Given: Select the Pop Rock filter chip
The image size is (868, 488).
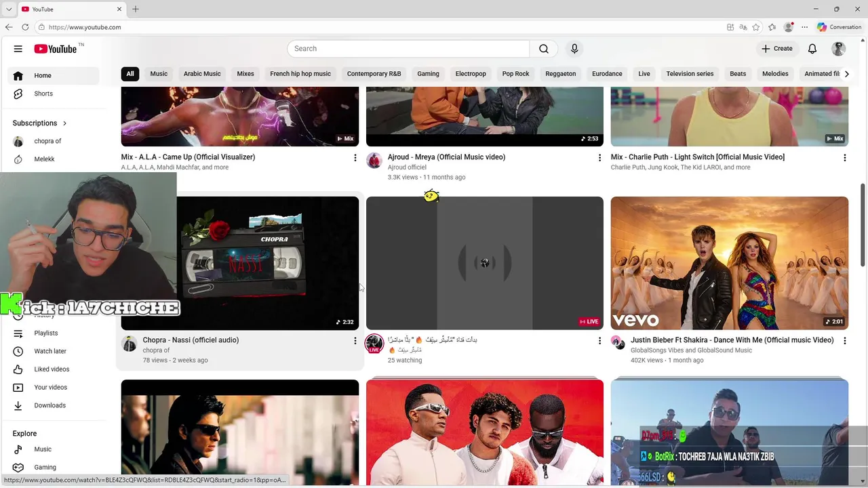Looking at the screenshot, I should coord(516,74).
